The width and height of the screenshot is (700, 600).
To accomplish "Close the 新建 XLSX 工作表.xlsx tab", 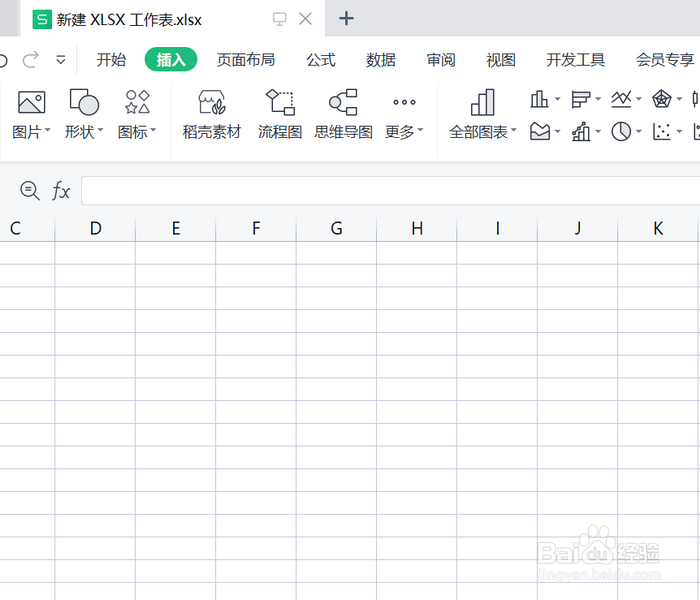I will tap(305, 19).
